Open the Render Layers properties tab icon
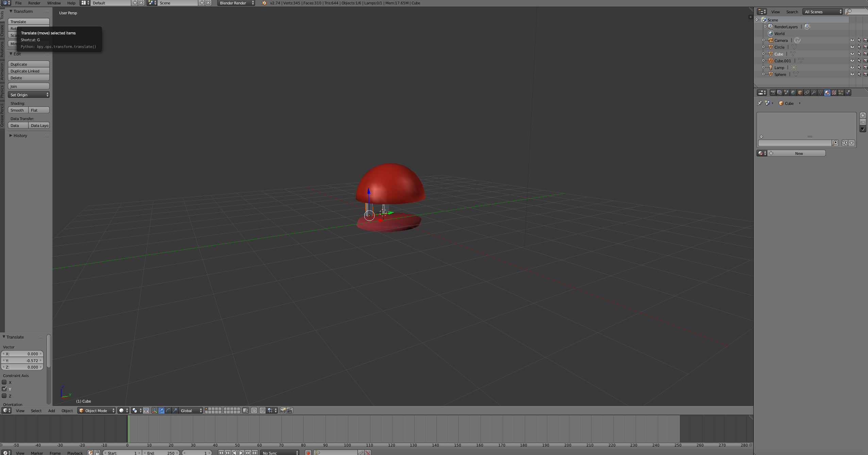Screen dimensions: 868x455 780,93
